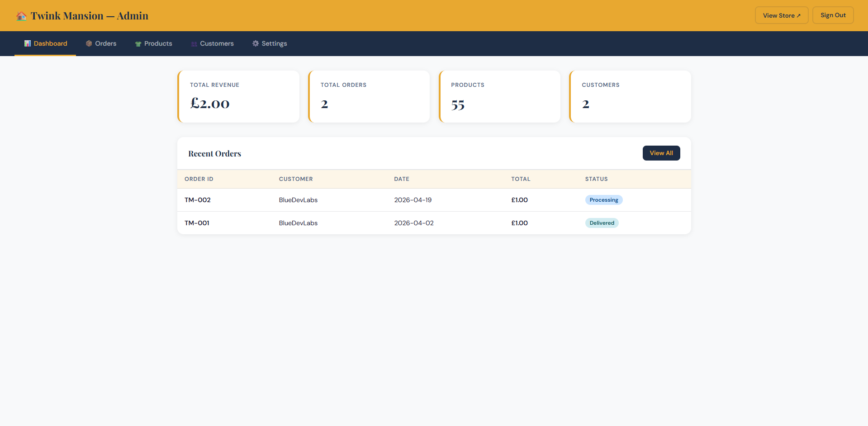Open the Orders tab

[101, 43]
